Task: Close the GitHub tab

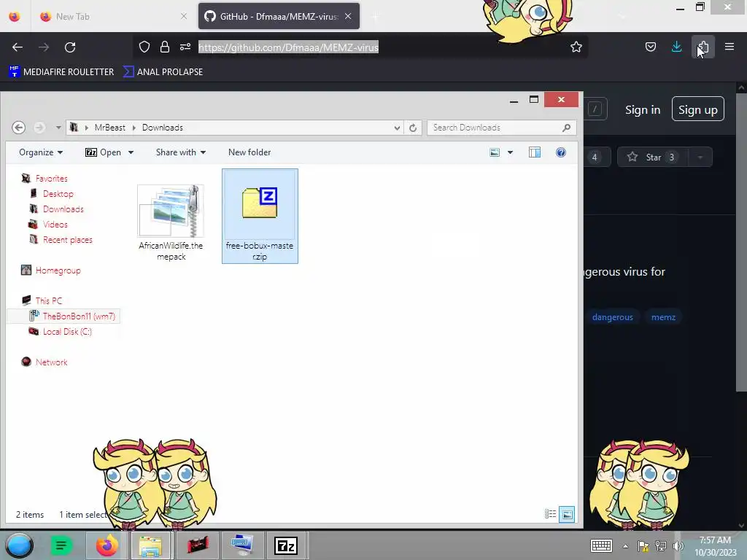Action: (x=348, y=16)
